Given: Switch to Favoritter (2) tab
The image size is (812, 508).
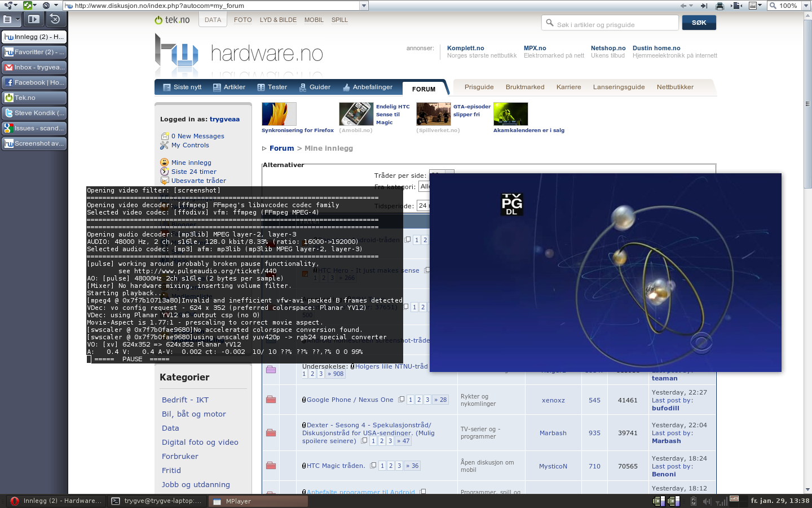Looking at the screenshot, I should click(x=34, y=52).
